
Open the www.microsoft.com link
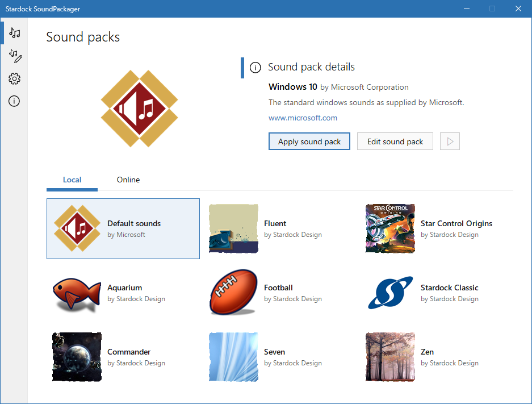(303, 118)
